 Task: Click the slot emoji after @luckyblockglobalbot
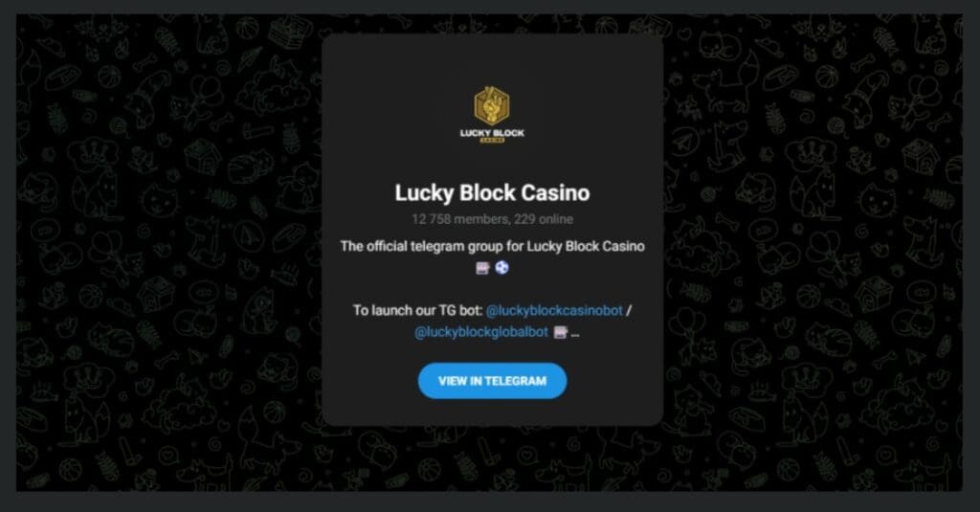[x=561, y=333]
